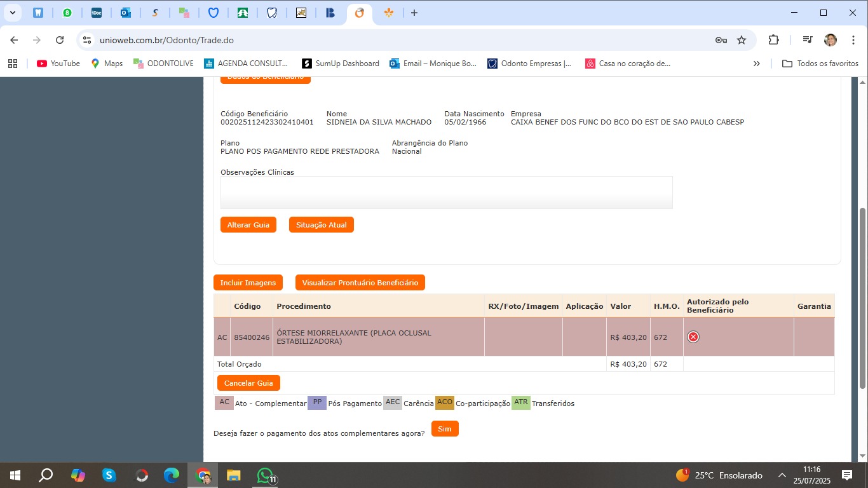The image size is (868, 488).
Task: Click the page vertical scrollbar thumb
Action: 862,297
